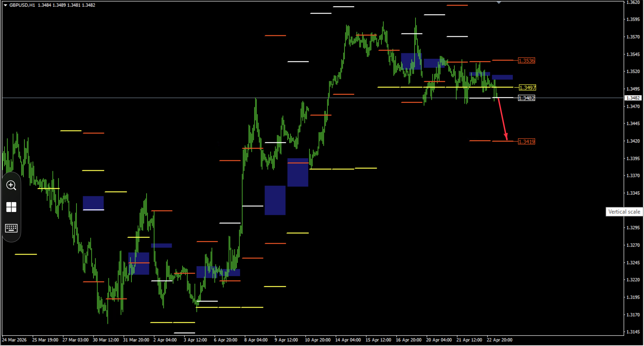Click the 1.3270 value on price scale
This screenshot has width=644, height=346.
click(x=633, y=245)
